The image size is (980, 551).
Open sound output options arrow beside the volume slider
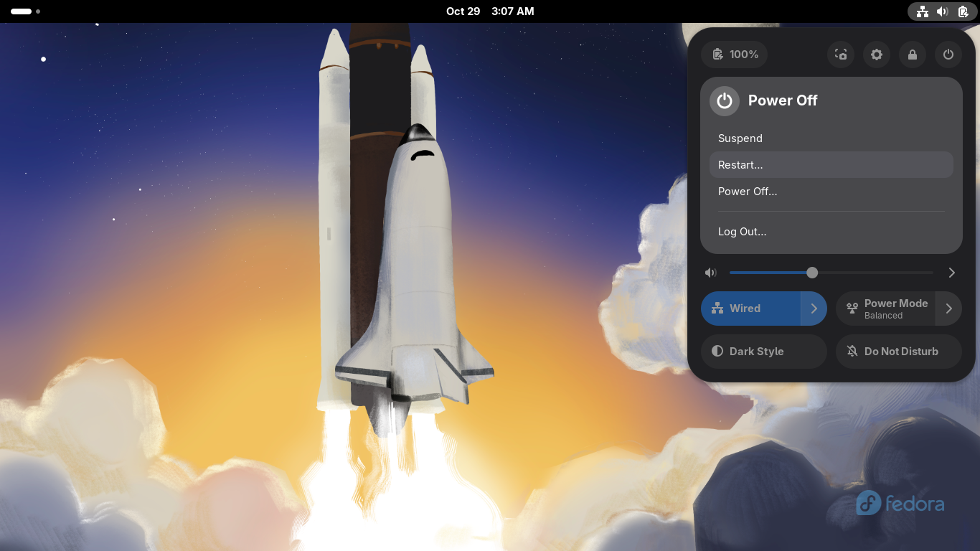click(x=952, y=273)
